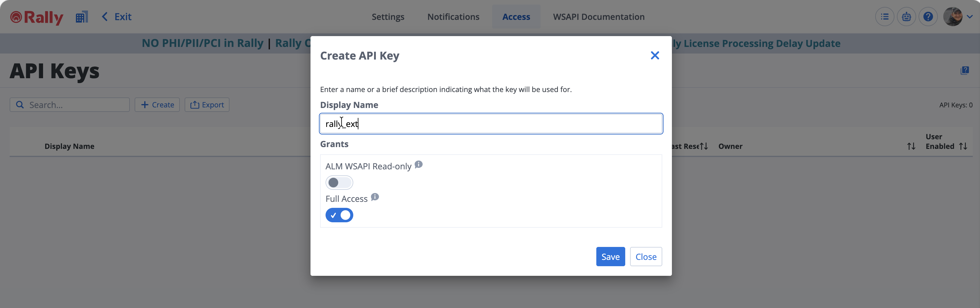Open the Settings tab
The height and width of the screenshot is (308, 980).
pyautogui.click(x=388, y=17)
